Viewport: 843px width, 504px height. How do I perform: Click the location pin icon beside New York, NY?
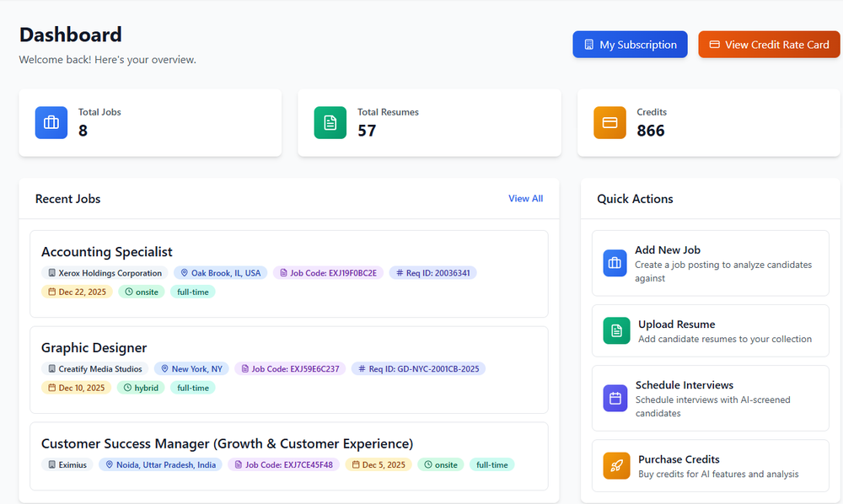click(164, 368)
